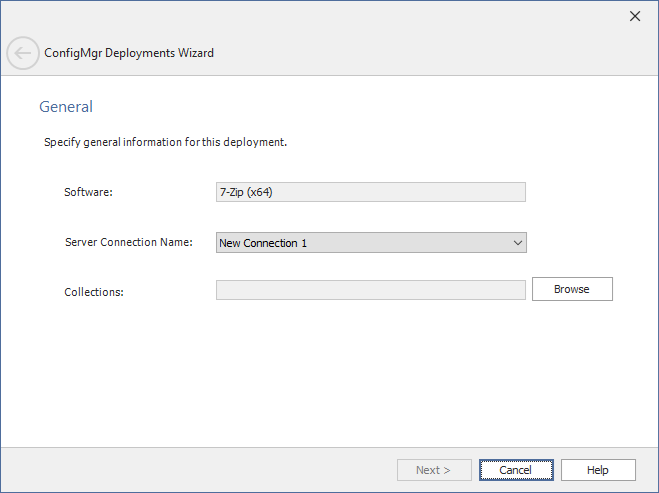The height and width of the screenshot is (493, 659).
Task: Click the empty footer area left of Next
Action: pos(200,470)
